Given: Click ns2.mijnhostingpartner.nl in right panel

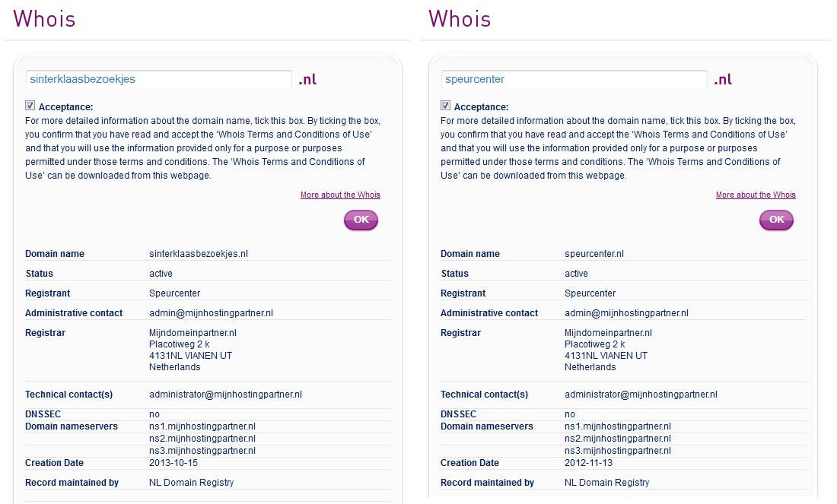Looking at the screenshot, I should [x=618, y=439].
